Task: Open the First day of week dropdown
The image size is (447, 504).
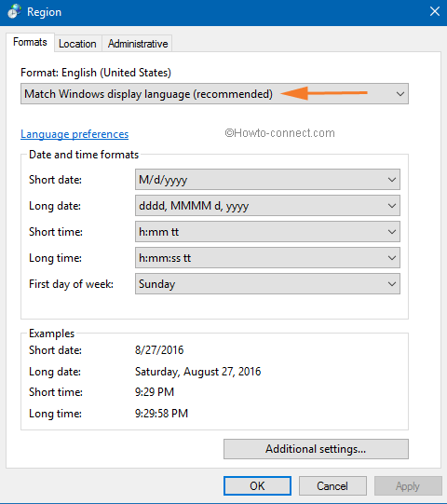Action: (267, 284)
